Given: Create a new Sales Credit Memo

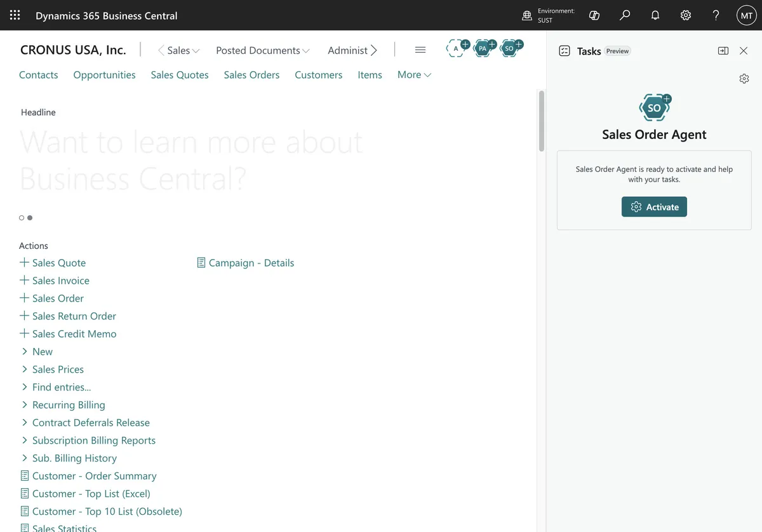Looking at the screenshot, I should (74, 333).
